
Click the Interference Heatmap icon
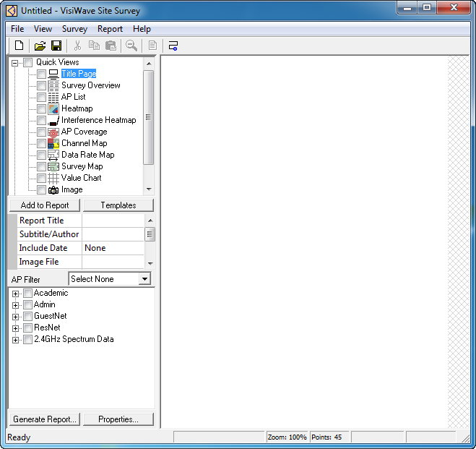(53, 120)
